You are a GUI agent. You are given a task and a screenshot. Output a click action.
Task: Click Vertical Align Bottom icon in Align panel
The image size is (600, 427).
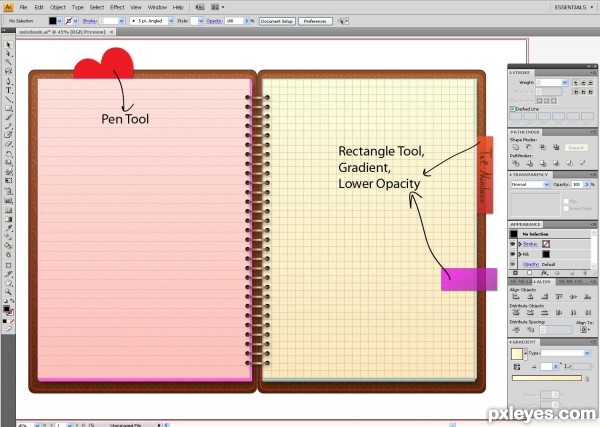(587, 297)
